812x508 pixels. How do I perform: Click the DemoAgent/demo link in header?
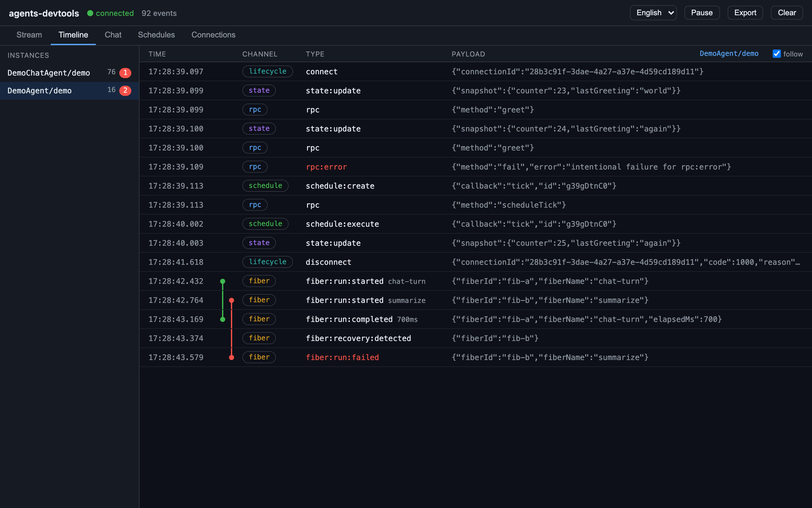pos(729,54)
